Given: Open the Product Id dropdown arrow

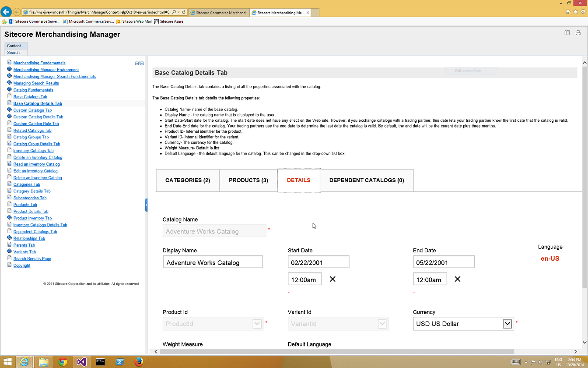Looking at the screenshot, I should [257, 324].
